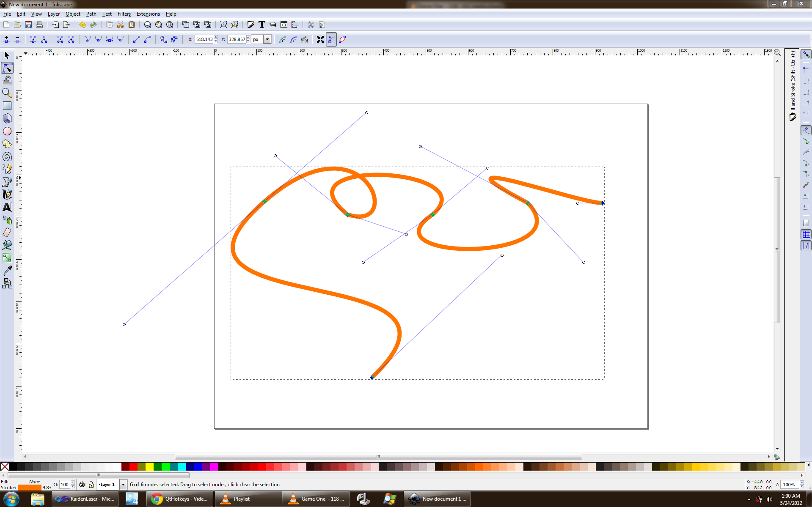Click the Windows Start button
This screenshot has height=507, width=812.
click(11, 499)
